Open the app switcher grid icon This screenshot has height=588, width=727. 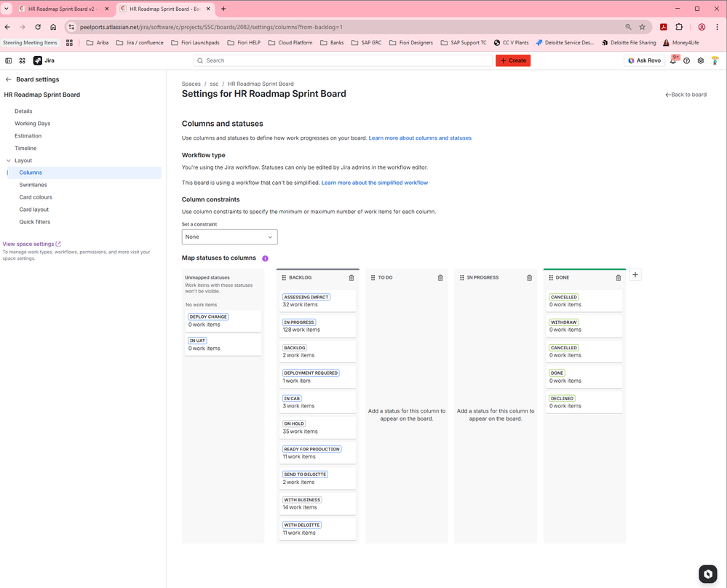pos(22,60)
